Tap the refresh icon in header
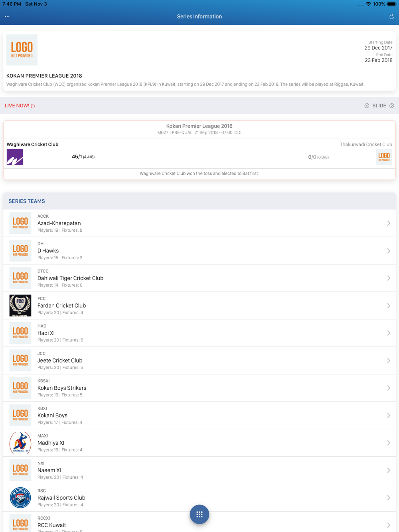 391,17
